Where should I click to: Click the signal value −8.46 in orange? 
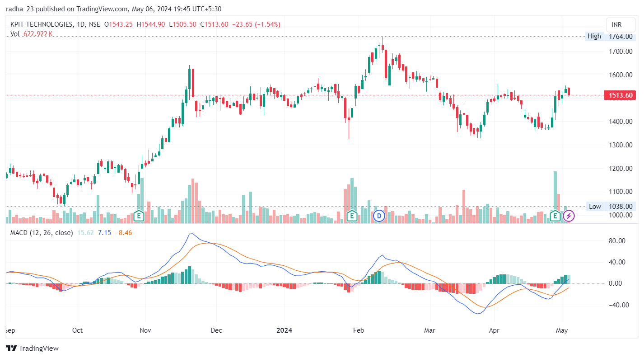click(x=123, y=232)
